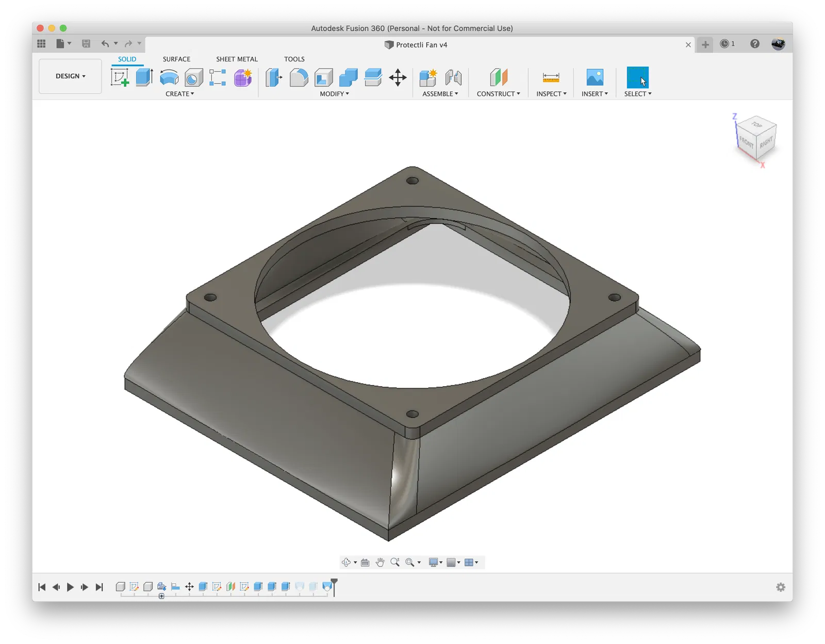Click the Shell tool icon
This screenshot has height=644, width=825.
(323, 77)
